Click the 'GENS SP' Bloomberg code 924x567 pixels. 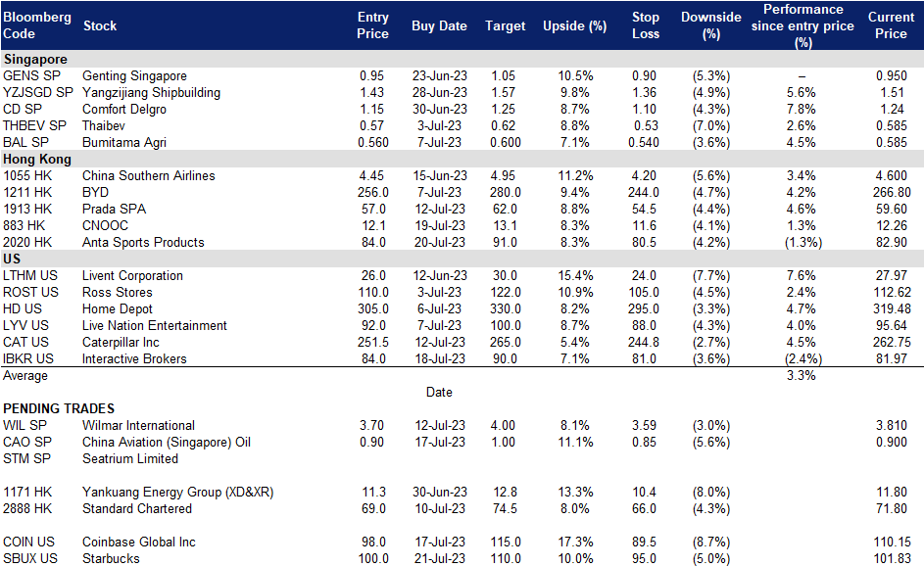coord(31,76)
